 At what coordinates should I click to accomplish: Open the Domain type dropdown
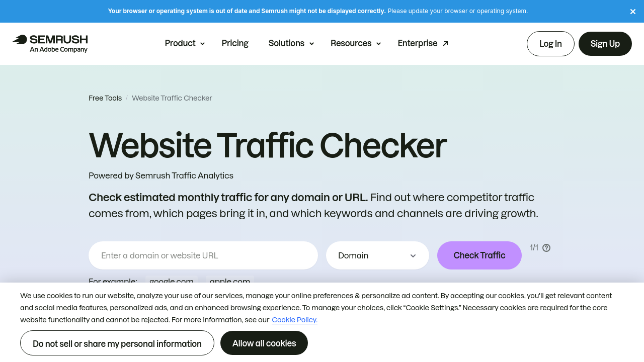377,255
